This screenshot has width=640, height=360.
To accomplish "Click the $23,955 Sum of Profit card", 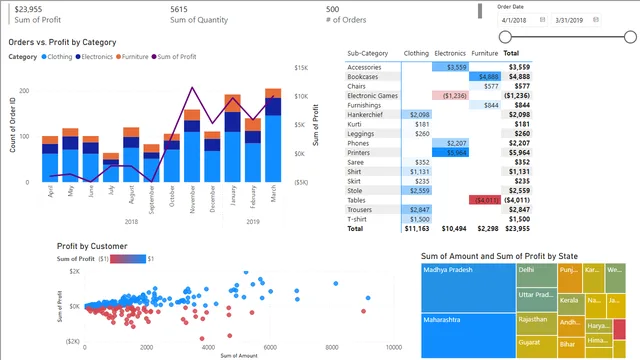I will [x=38, y=14].
